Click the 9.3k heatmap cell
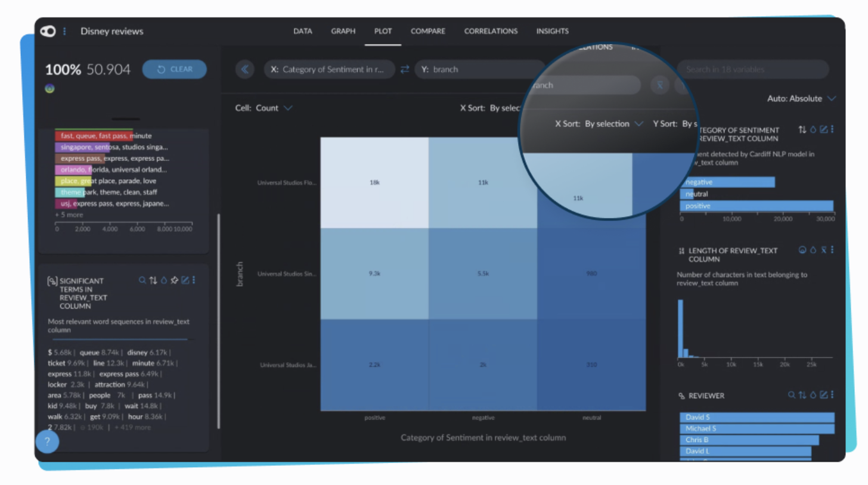 (x=374, y=274)
